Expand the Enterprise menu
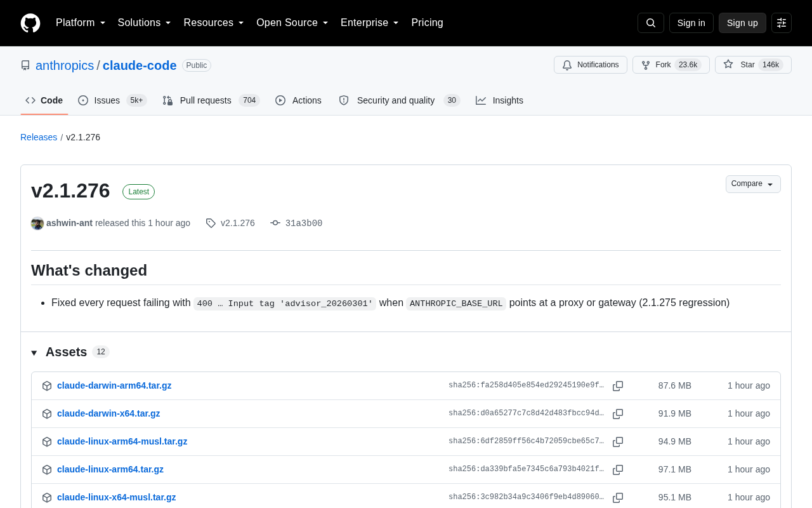Screen dimensions: 812x508 coord(370,23)
